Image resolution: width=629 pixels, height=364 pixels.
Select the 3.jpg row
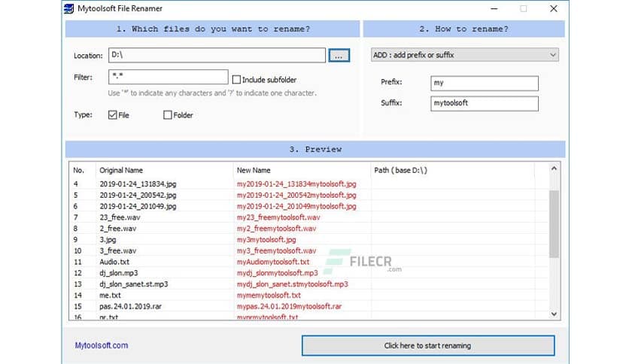coord(309,240)
